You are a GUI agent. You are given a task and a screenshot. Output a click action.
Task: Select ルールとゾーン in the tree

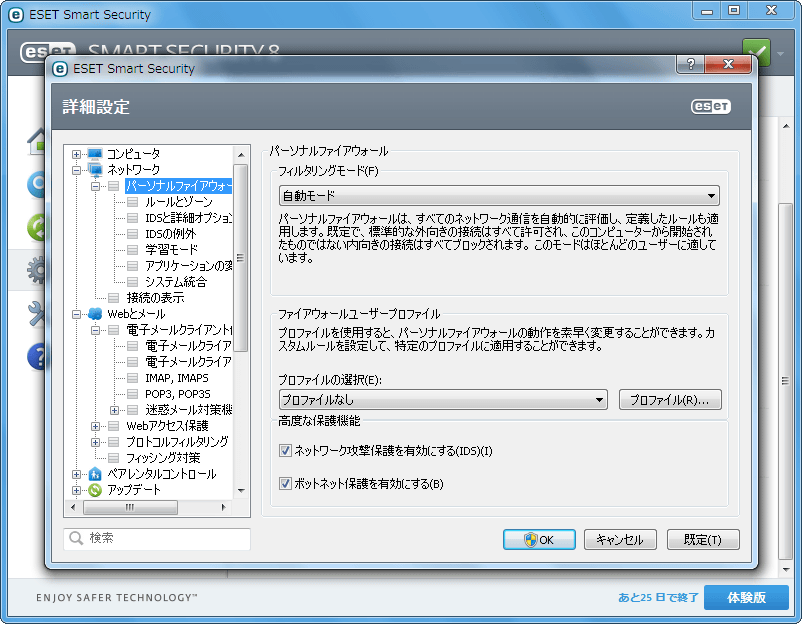pos(179,202)
